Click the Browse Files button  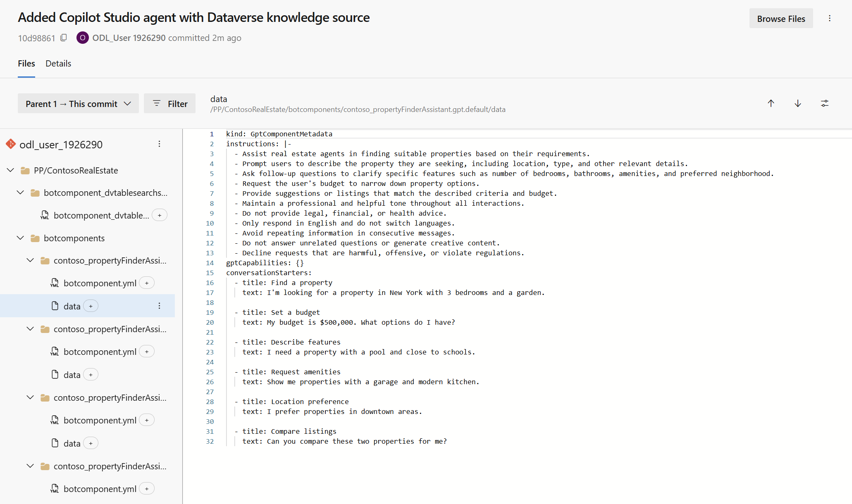(781, 18)
